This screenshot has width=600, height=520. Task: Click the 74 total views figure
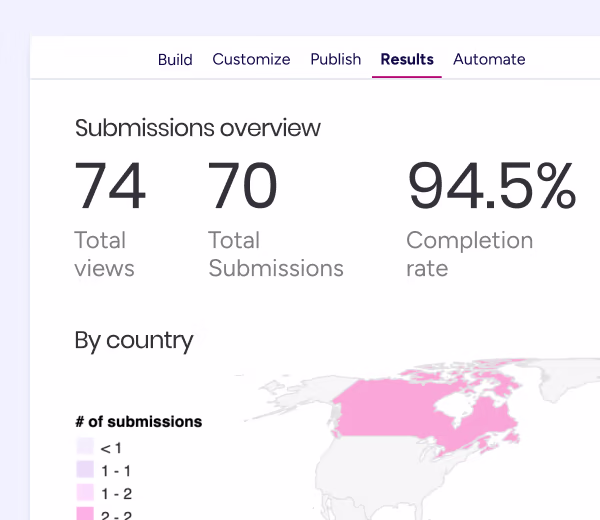[x=110, y=186]
